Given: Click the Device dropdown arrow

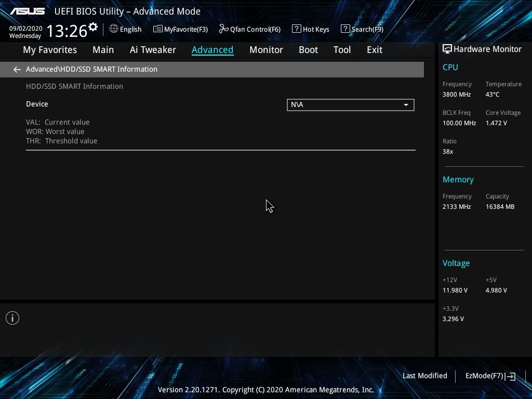Looking at the screenshot, I should 406,105.
